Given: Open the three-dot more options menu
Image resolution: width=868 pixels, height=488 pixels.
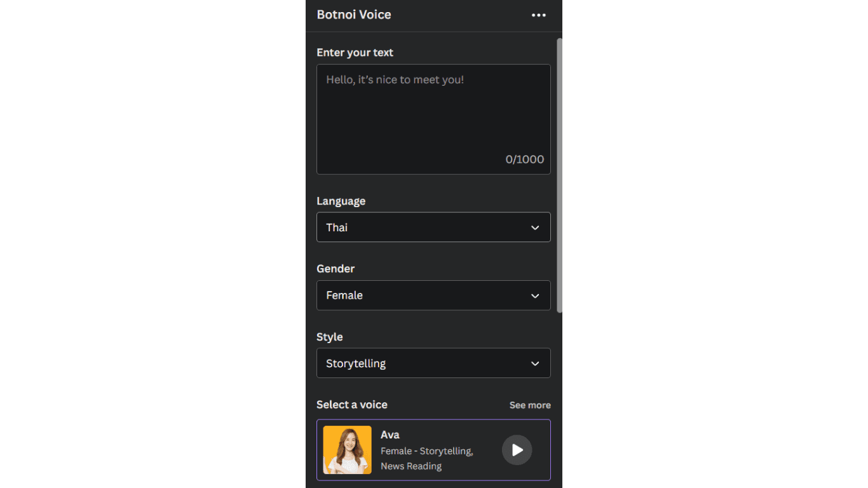Looking at the screenshot, I should (538, 15).
